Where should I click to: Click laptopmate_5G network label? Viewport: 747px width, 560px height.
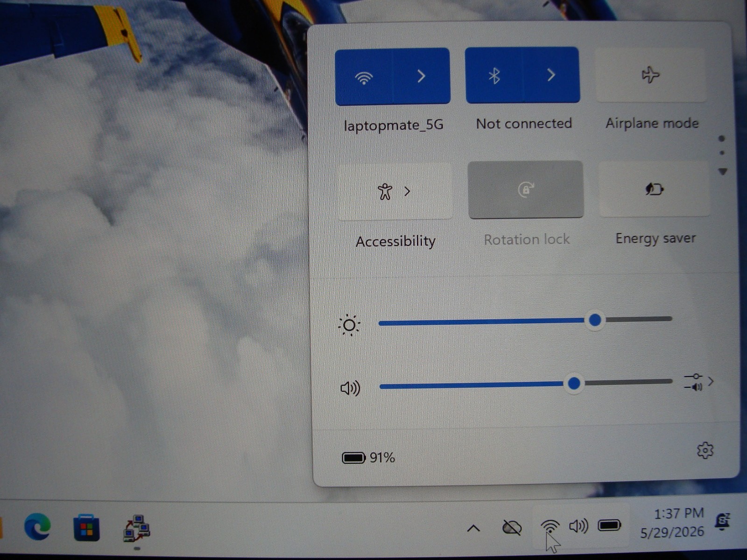coord(394,126)
